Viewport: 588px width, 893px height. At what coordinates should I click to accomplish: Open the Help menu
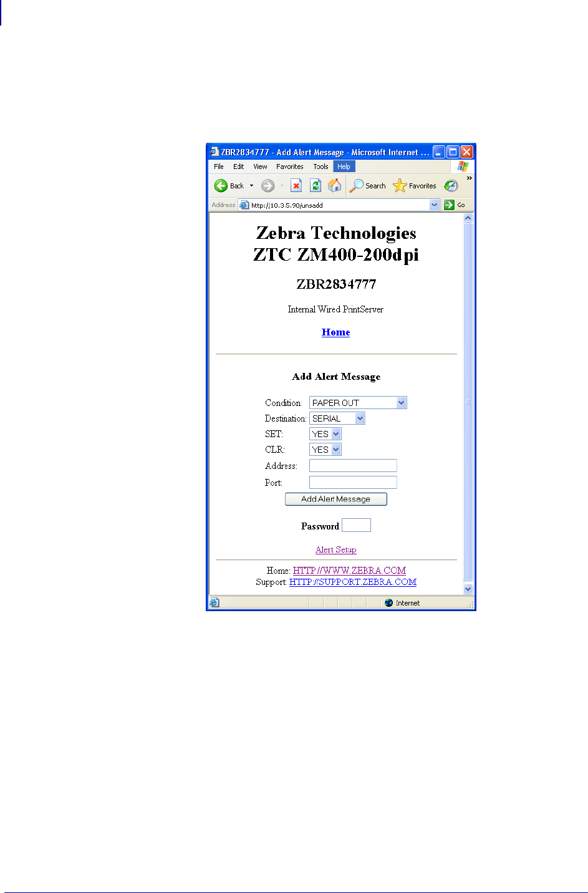[344, 167]
